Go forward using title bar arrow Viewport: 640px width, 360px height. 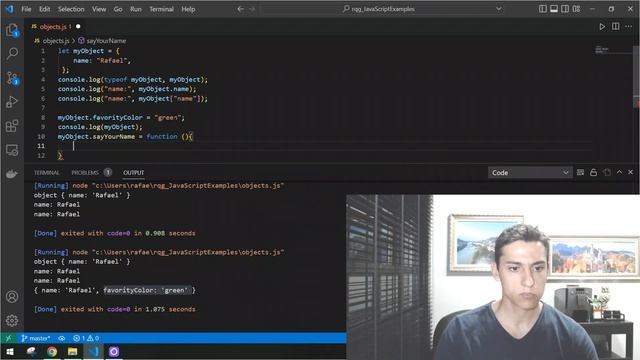tap(252, 9)
